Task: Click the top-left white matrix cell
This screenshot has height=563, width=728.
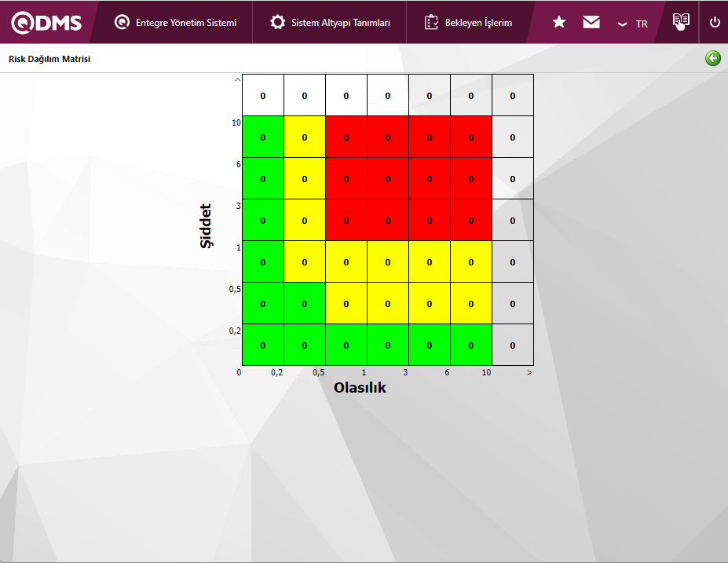Action: coord(263,95)
